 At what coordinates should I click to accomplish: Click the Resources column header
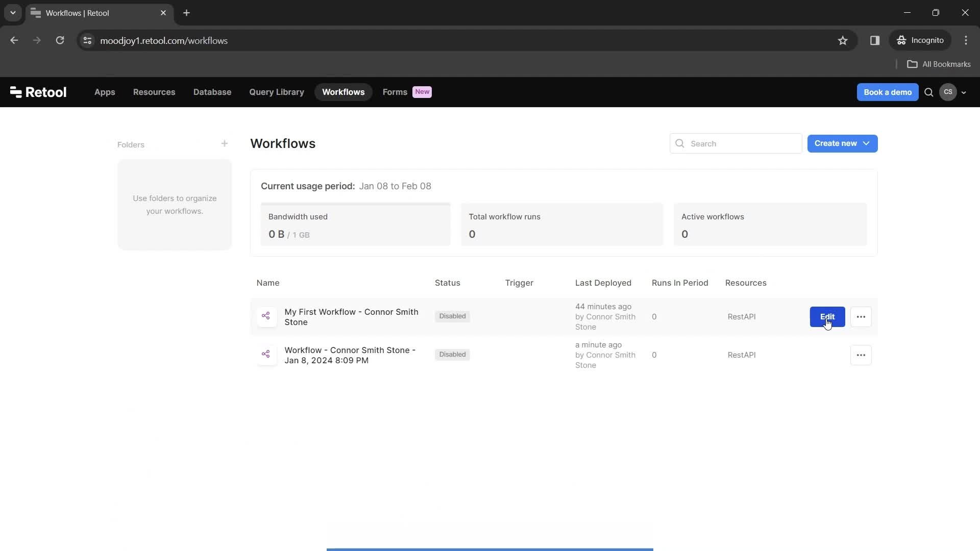pos(746,283)
